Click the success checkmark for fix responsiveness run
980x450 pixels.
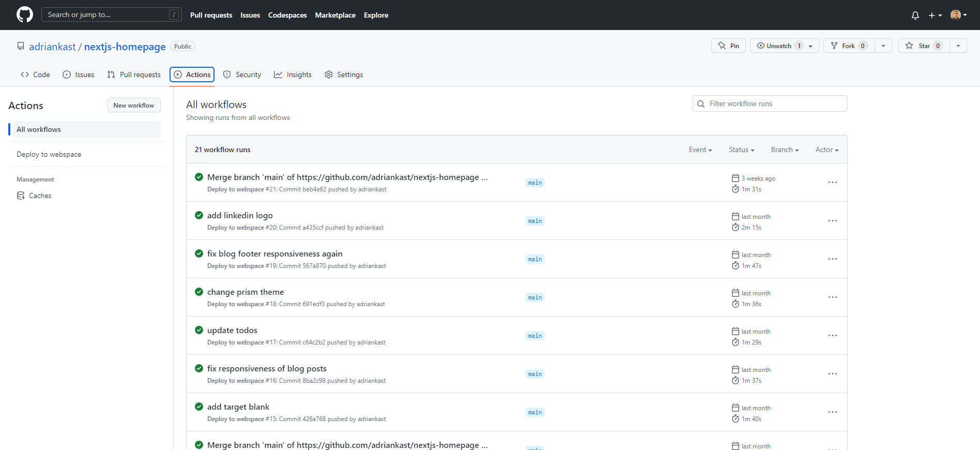(199, 368)
